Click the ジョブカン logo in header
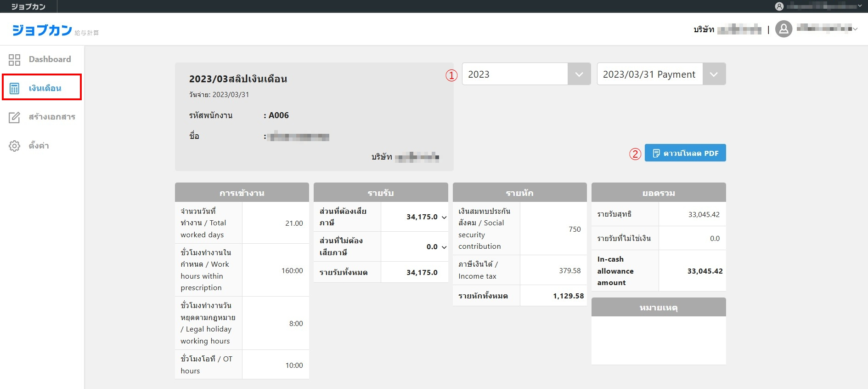Screen dimensions: 868x389 click(x=42, y=30)
